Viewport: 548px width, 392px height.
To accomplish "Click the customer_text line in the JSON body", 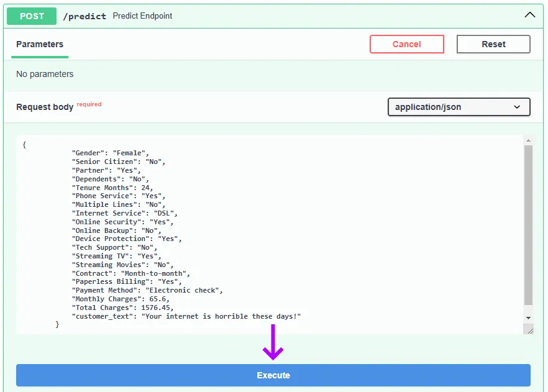I will pyautogui.click(x=186, y=316).
